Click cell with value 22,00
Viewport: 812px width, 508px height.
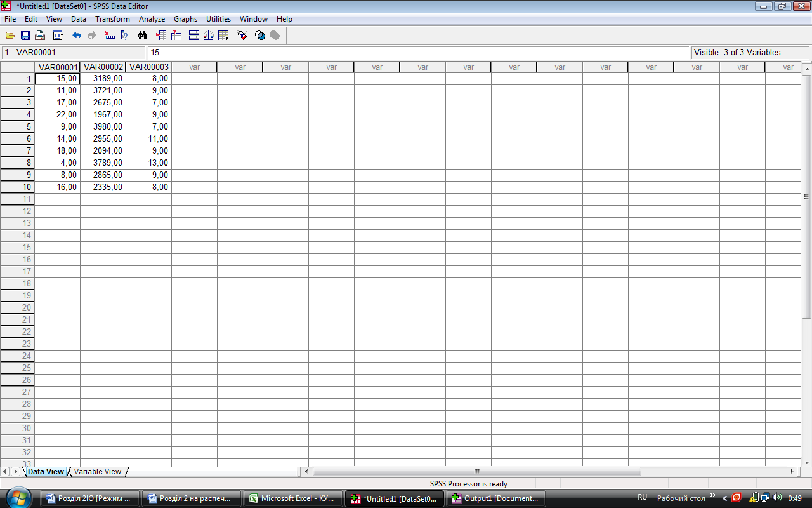(x=58, y=114)
